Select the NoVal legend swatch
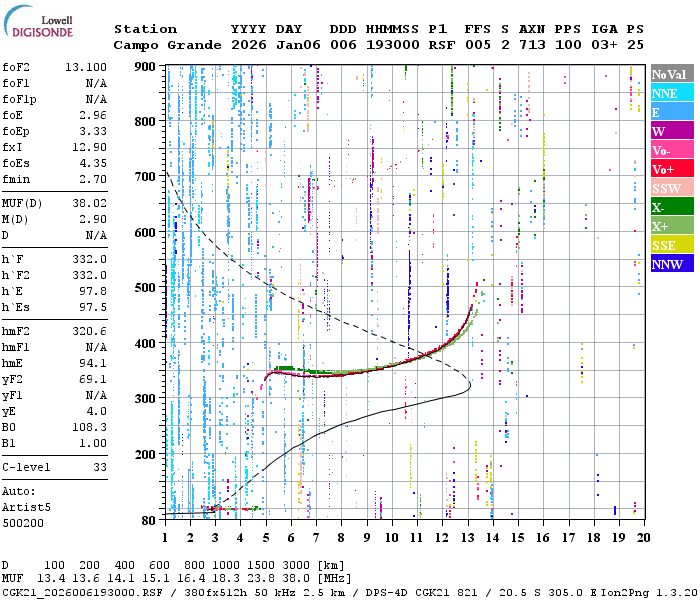This screenshot has height=600, width=700. point(670,74)
